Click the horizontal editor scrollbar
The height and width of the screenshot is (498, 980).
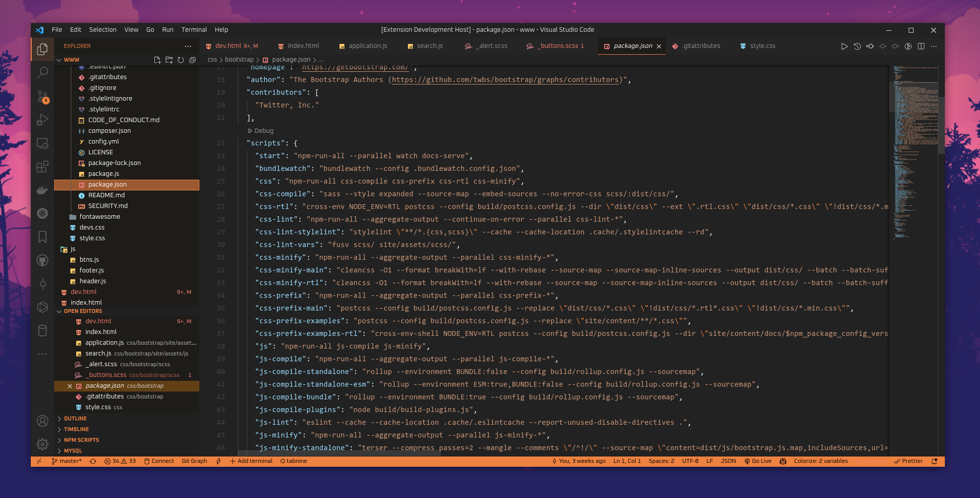339,454
